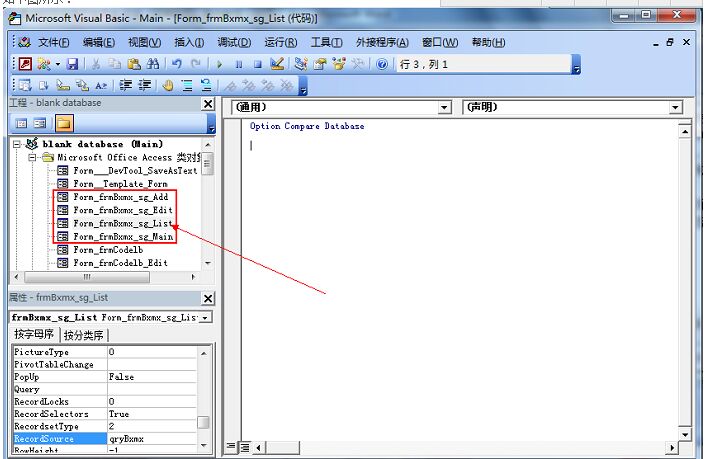The width and height of the screenshot is (727, 459).
Task: Click the Save icon in the toolbar
Action: (72, 64)
